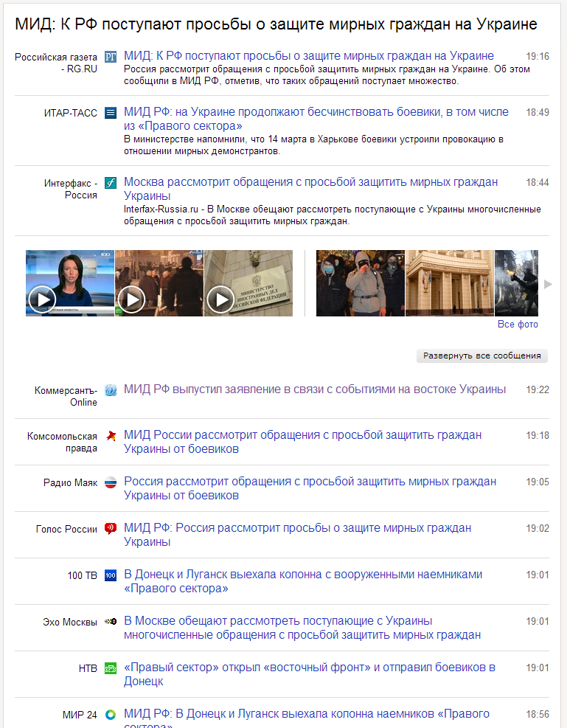Open Радио Маяк article Россия рассмотрит обращения

click(310, 488)
